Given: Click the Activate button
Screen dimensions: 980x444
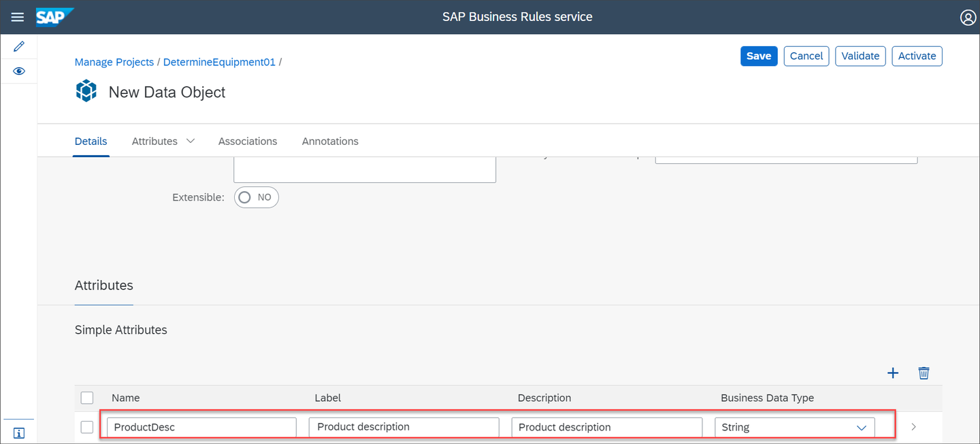Looking at the screenshot, I should (x=917, y=56).
